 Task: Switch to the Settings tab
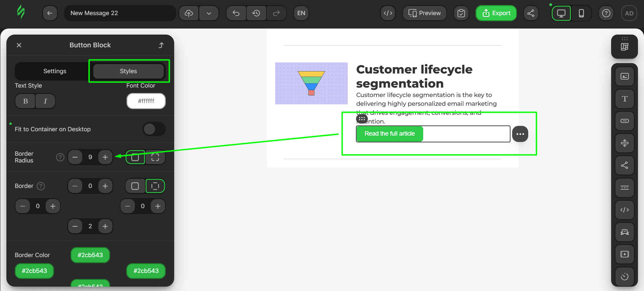(x=55, y=71)
